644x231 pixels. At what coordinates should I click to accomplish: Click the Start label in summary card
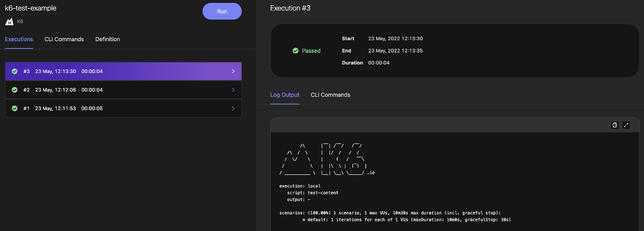point(348,39)
